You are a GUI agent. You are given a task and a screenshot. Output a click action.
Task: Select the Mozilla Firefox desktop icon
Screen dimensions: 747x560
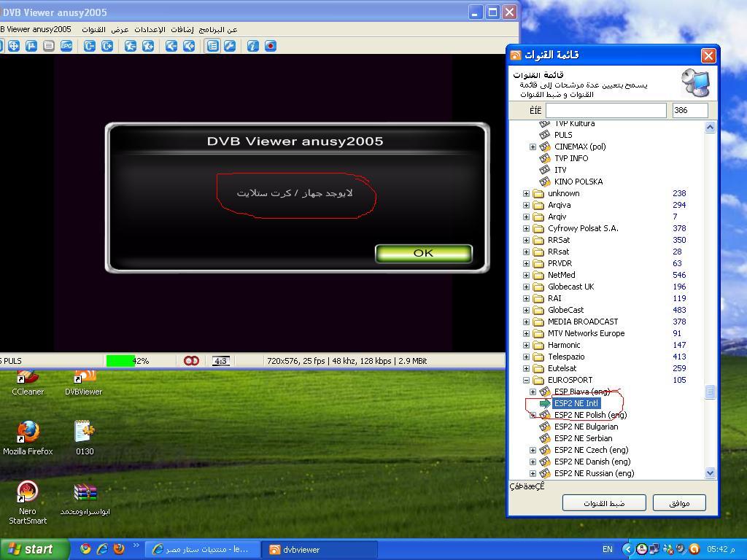click(x=28, y=438)
